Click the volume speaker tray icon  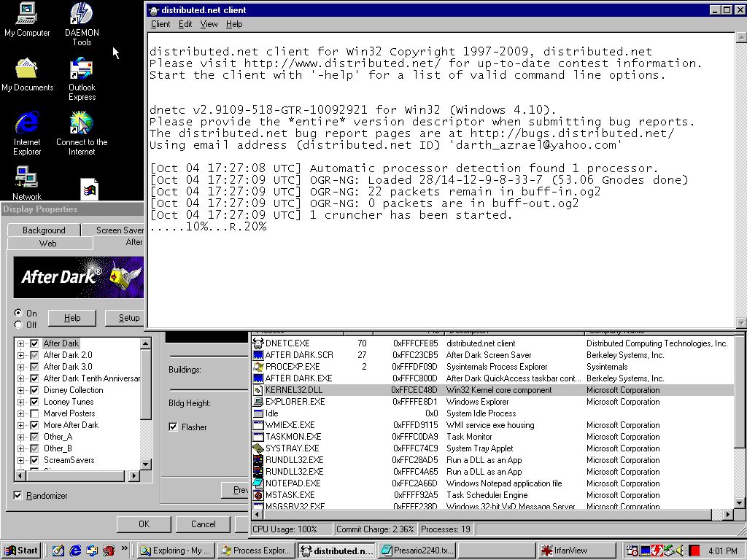pos(680,551)
